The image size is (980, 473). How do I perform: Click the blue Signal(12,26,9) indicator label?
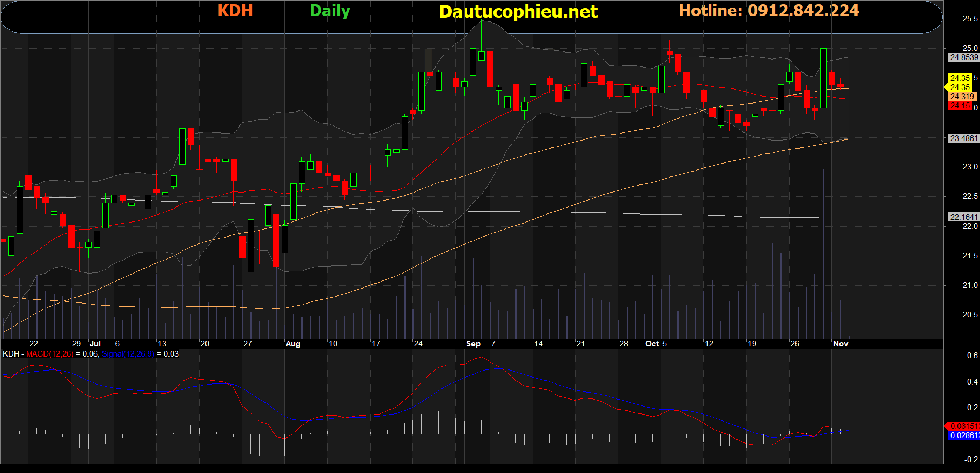point(128,354)
